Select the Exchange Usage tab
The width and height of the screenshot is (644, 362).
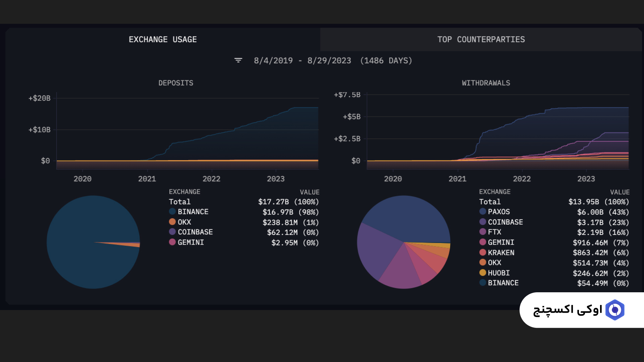pyautogui.click(x=163, y=40)
